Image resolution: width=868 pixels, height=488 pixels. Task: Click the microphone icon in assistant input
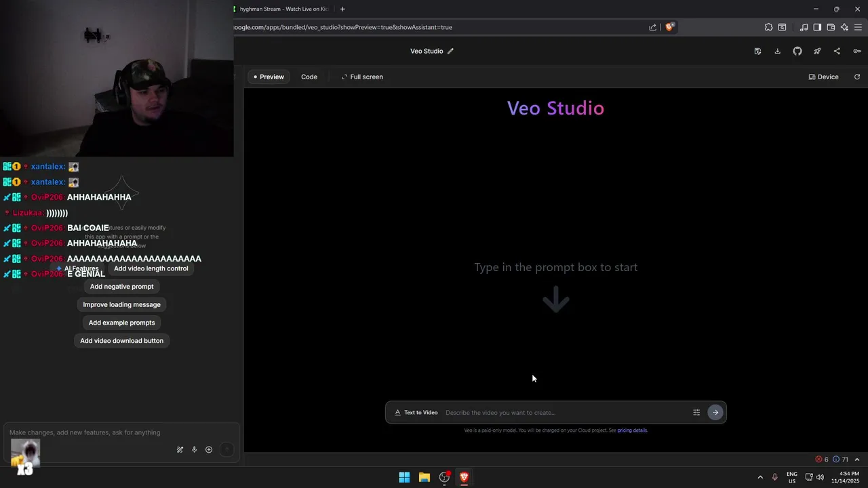click(194, 449)
